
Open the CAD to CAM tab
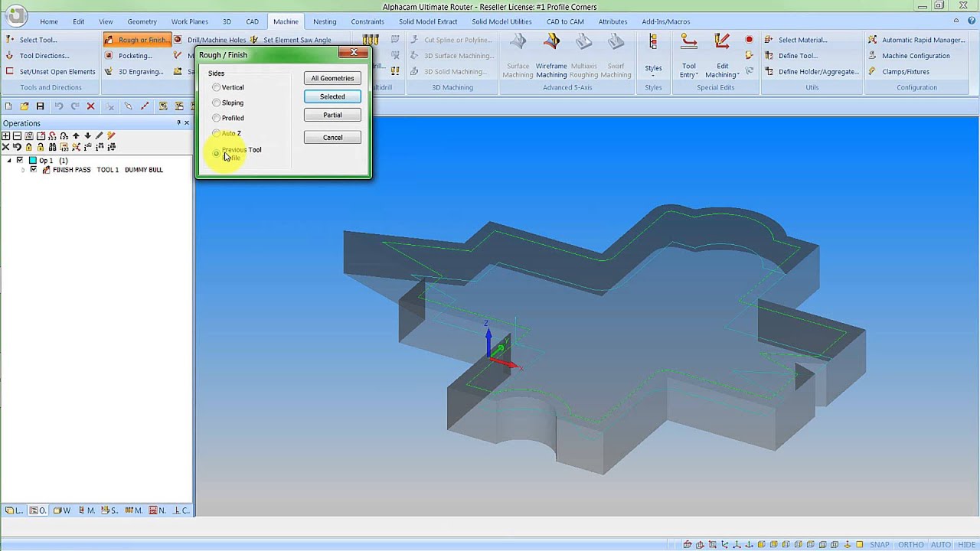565,21
